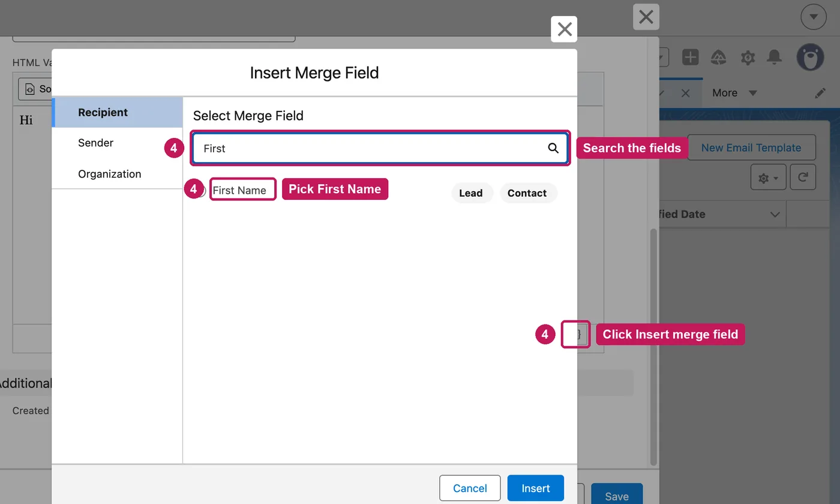Image resolution: width=840 pixels, height=504 pixels.
Task: Expand the More tab dropdown arrow
Action: click(752, 93)
